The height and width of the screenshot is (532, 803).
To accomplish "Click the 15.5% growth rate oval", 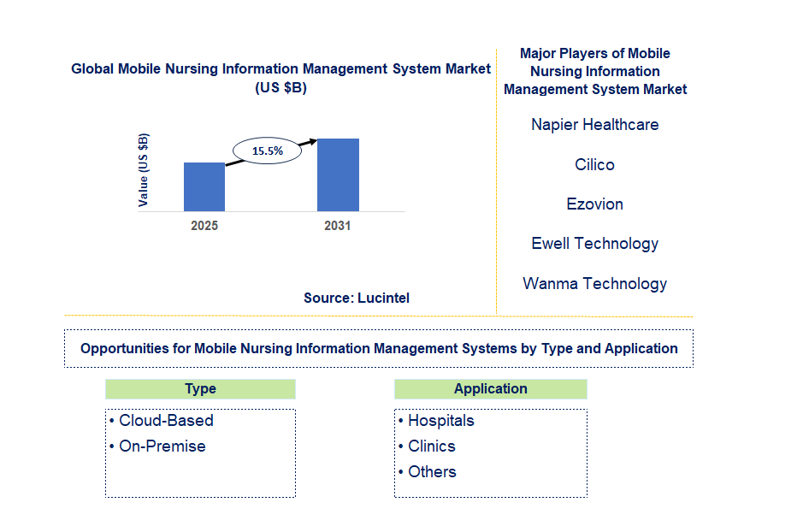I will click(x=268, y=151).
